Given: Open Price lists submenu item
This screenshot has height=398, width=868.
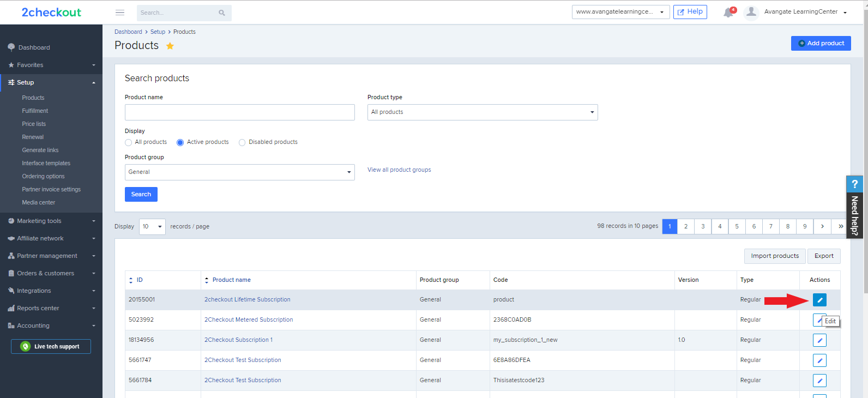Looking at the screenshot, I should click(34, 124).
